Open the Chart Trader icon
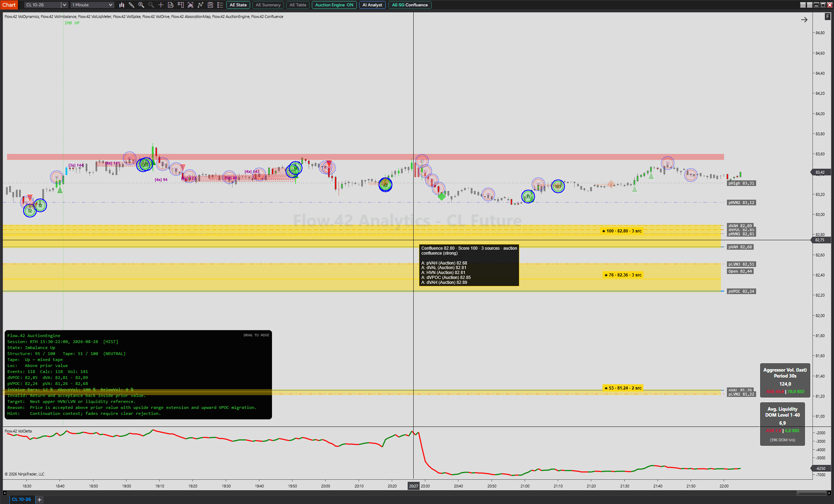Image resolution: width=834 pixels, height=504 pixels. tap(181, 5)
